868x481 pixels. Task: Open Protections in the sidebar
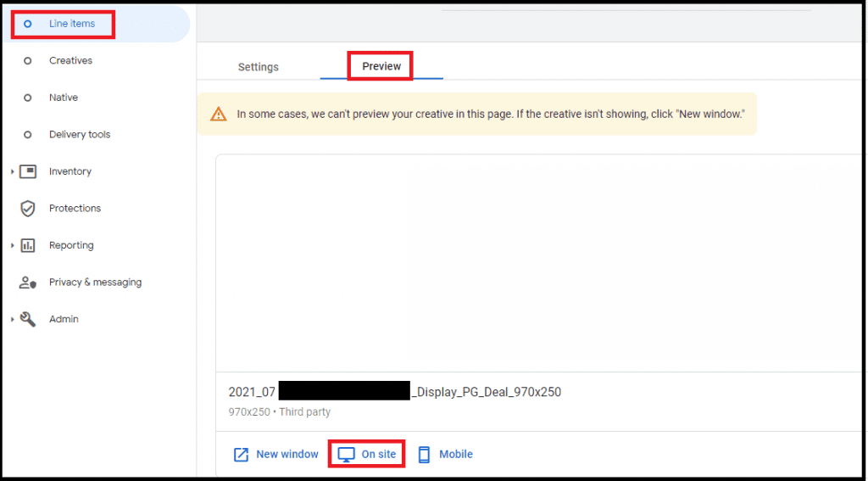75,209
